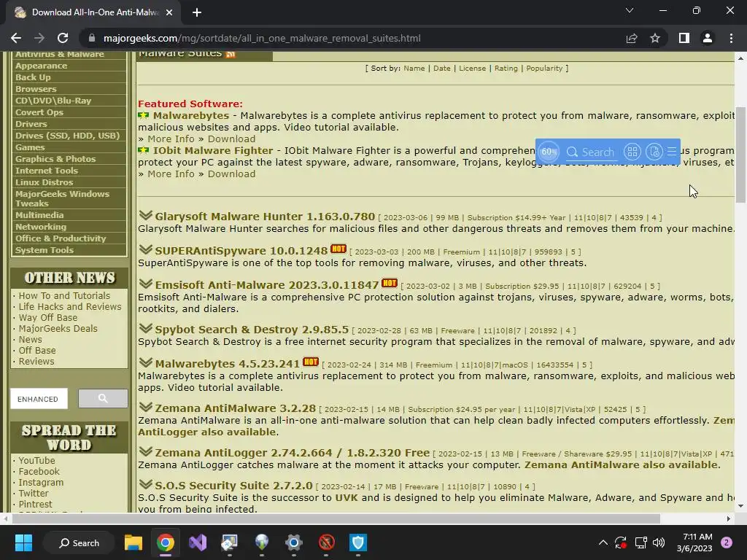Open the hamburger menu in floating toolbar
Screen dimensions: 747x560
point(672,152)
